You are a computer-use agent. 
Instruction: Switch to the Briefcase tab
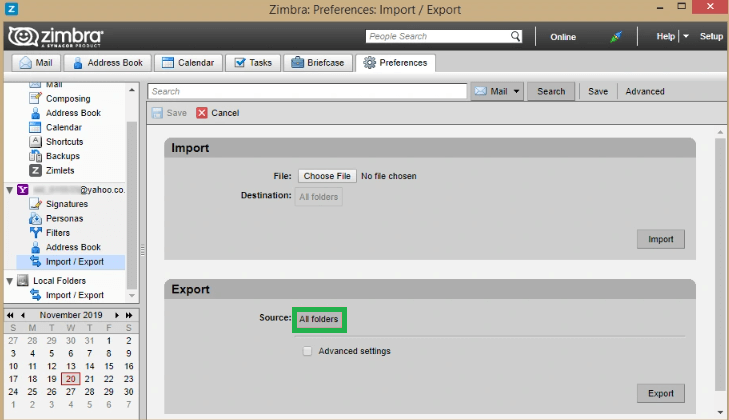tap(318, 63)
